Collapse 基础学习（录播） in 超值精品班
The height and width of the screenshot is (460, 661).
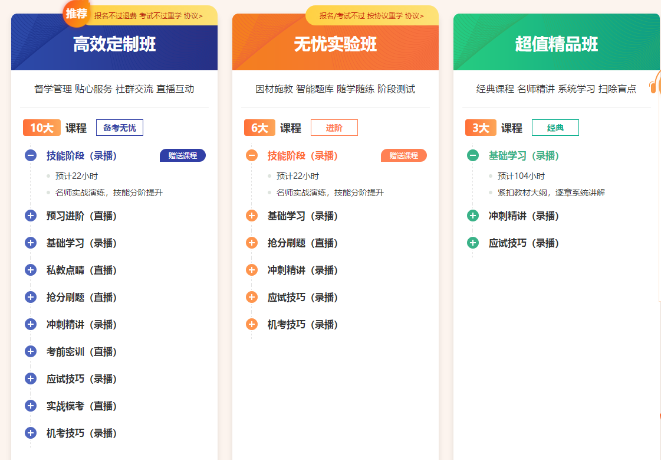point(472,156)
